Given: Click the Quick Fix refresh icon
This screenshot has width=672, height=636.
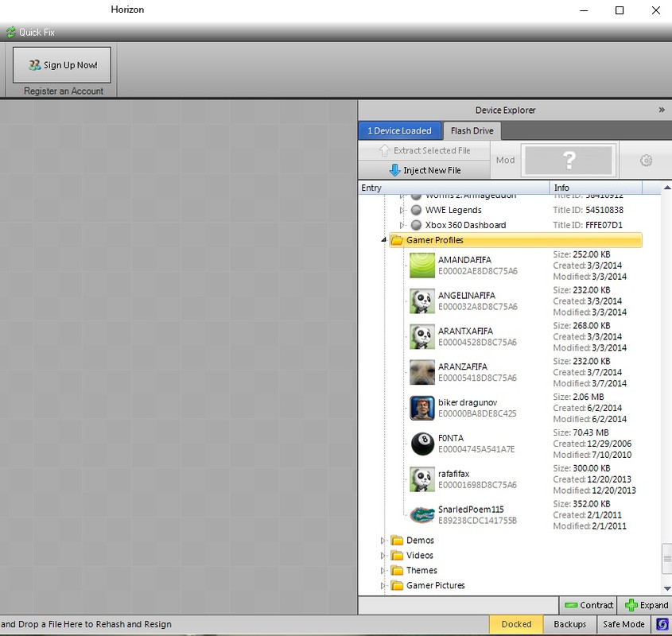Looking at the screenshot, I should pos(10,32).
